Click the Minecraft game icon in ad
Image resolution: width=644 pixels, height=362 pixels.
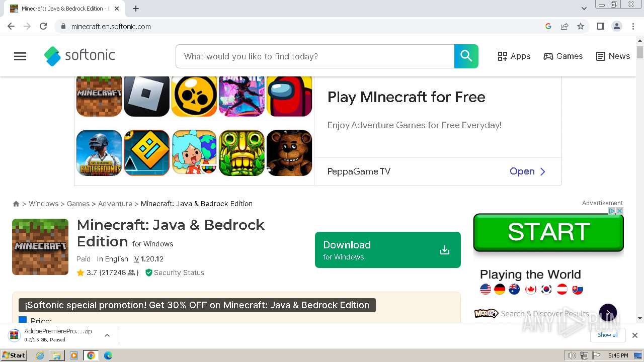pos(99,96)
